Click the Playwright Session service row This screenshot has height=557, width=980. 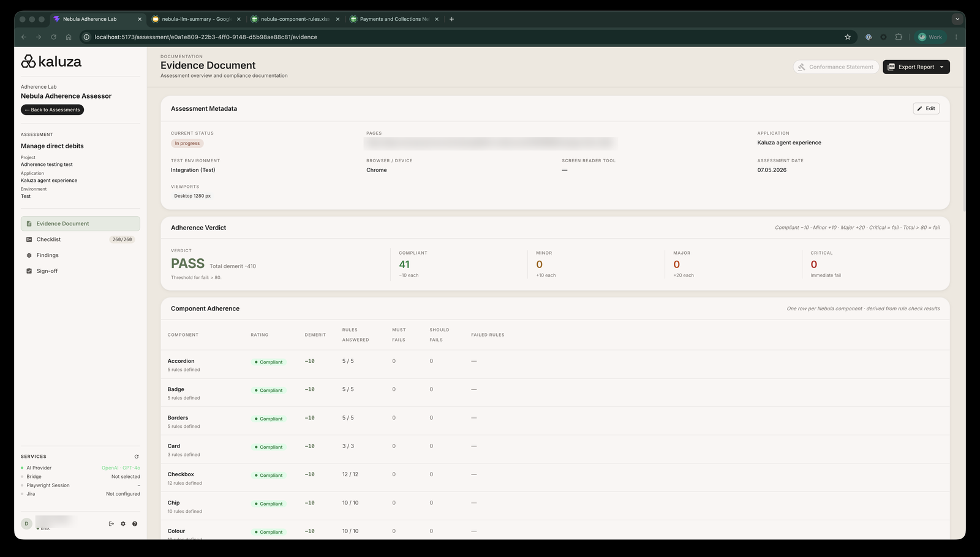80,485
